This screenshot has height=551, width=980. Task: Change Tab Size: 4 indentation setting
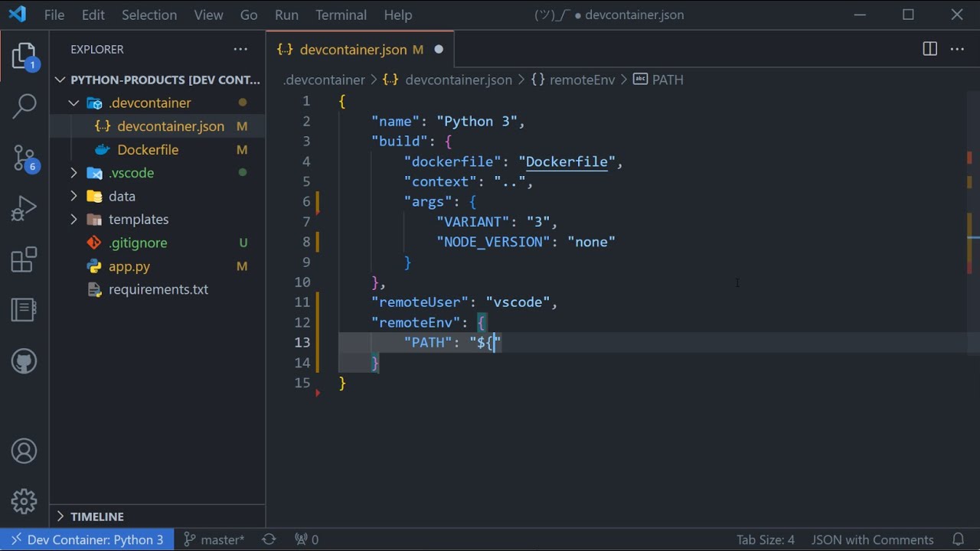[766, 540]
